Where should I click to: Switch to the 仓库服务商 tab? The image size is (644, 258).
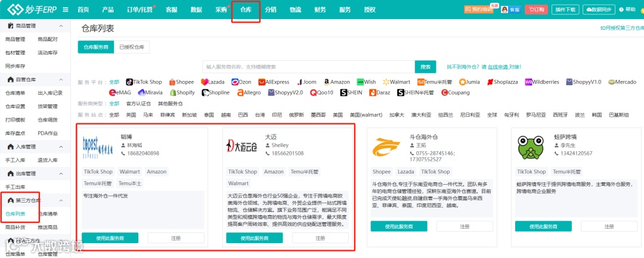pos(96,47)
